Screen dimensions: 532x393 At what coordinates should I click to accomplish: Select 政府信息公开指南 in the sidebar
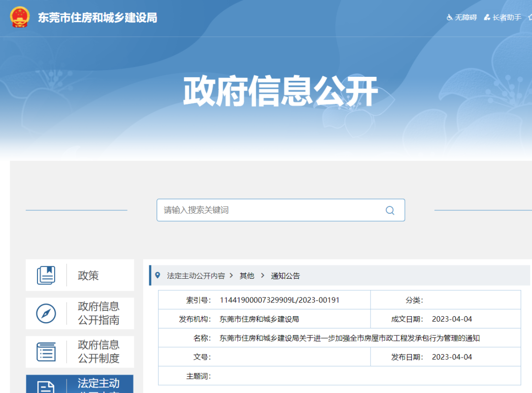click(99, 313)
